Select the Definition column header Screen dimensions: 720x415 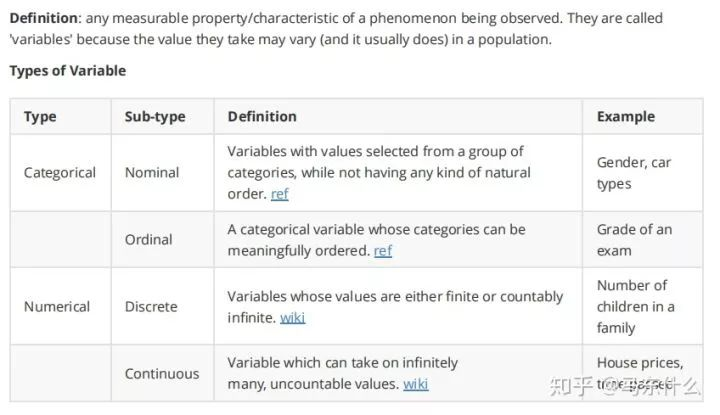click(x=262, y=116)
